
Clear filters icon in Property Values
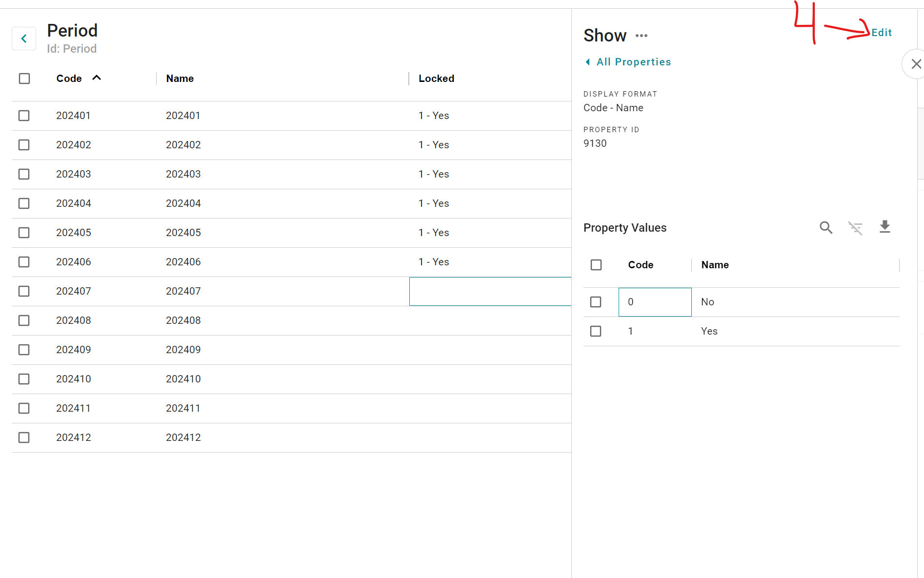(855, 228)
